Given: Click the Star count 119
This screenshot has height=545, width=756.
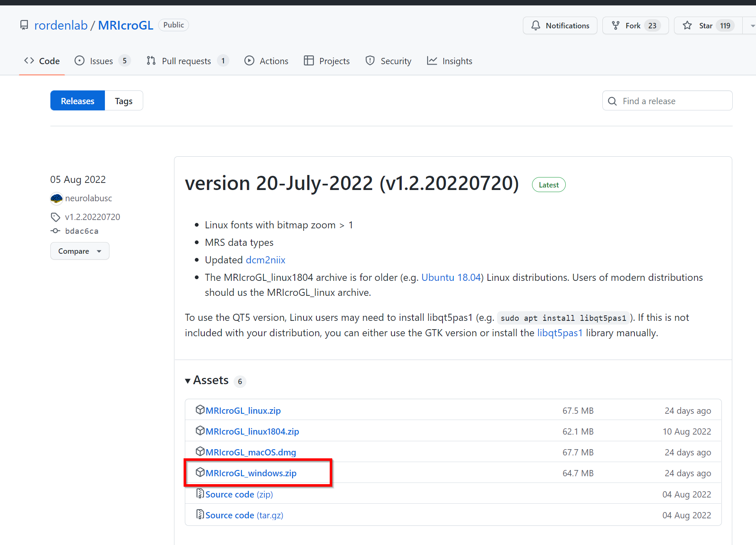Looking at the screenshot, I should [725, 26].
